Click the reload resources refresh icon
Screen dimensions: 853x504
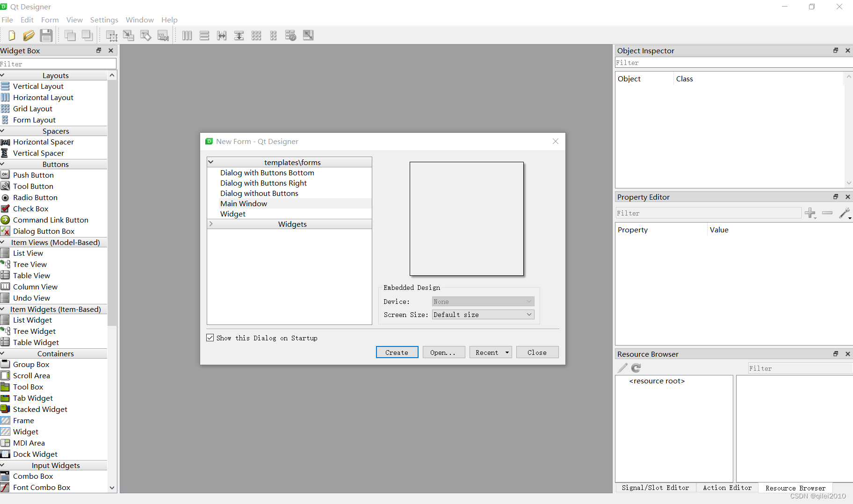tap(636, 368)
